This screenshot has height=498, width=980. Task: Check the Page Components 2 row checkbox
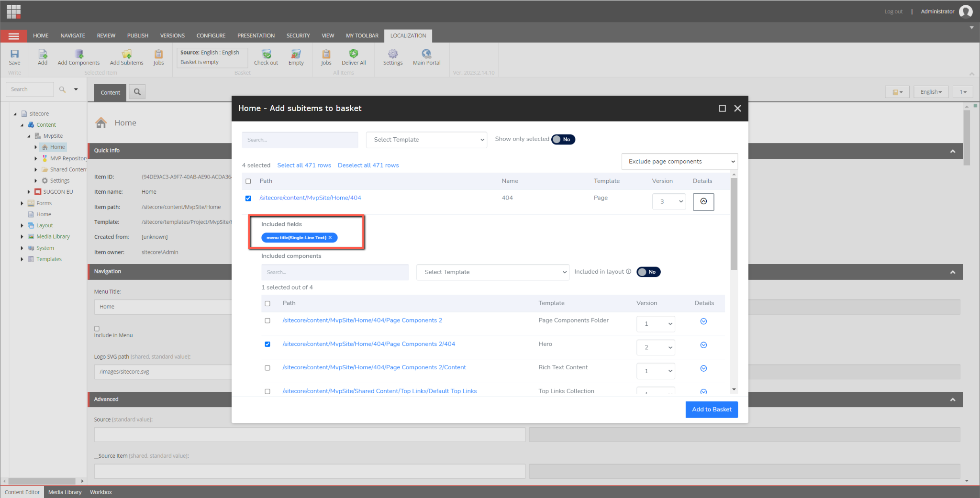(267, 321)
